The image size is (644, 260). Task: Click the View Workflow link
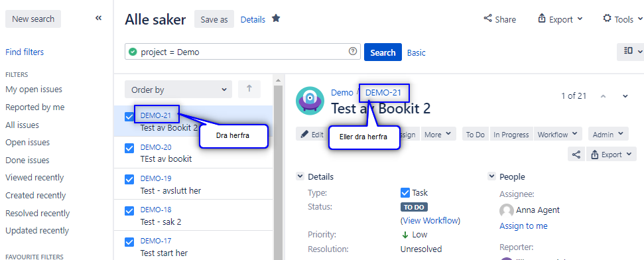[x=430, y=221]
